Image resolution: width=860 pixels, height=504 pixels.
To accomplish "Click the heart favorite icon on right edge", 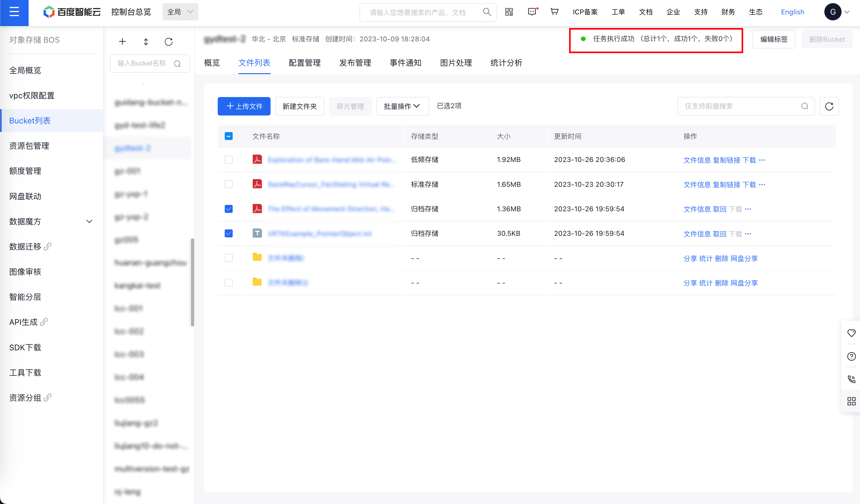I will coord(851,333).
